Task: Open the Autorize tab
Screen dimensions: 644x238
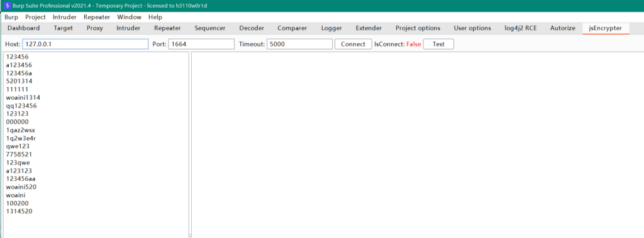Action: pos(563,28)
